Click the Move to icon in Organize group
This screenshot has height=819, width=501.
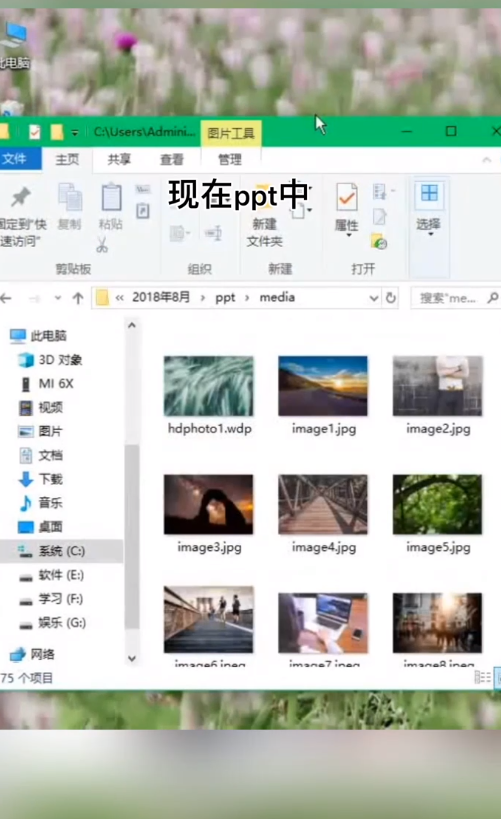[180, 233]
